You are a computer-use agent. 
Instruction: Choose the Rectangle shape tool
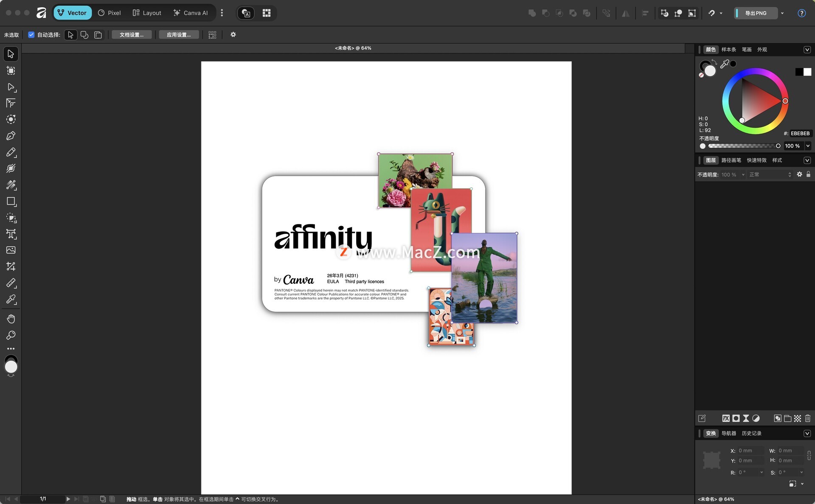[11, 202]
